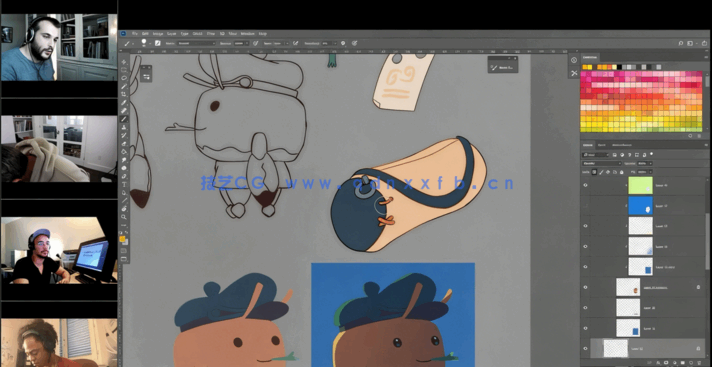Create a new layer button

coord(691,362)
